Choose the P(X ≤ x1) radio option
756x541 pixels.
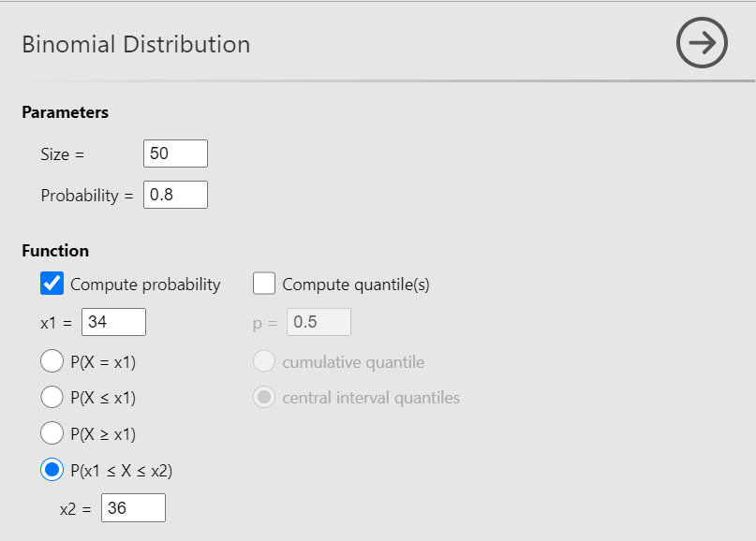click(52, 398)
